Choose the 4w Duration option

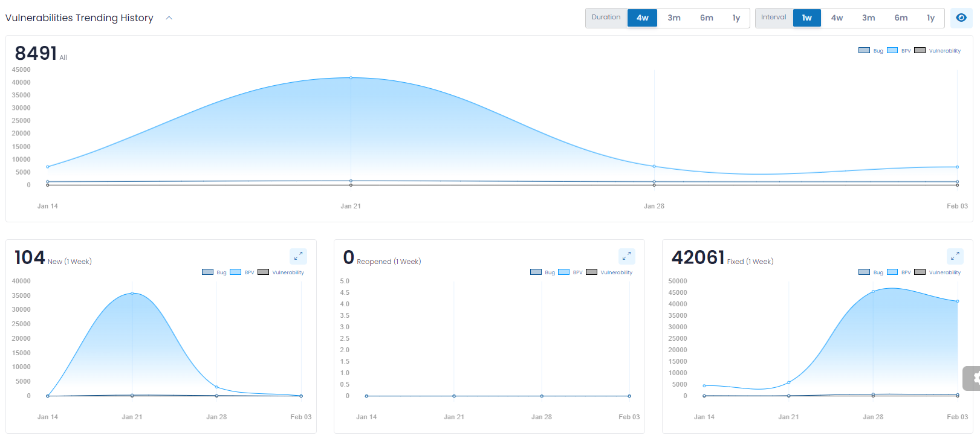click(642, 18)
